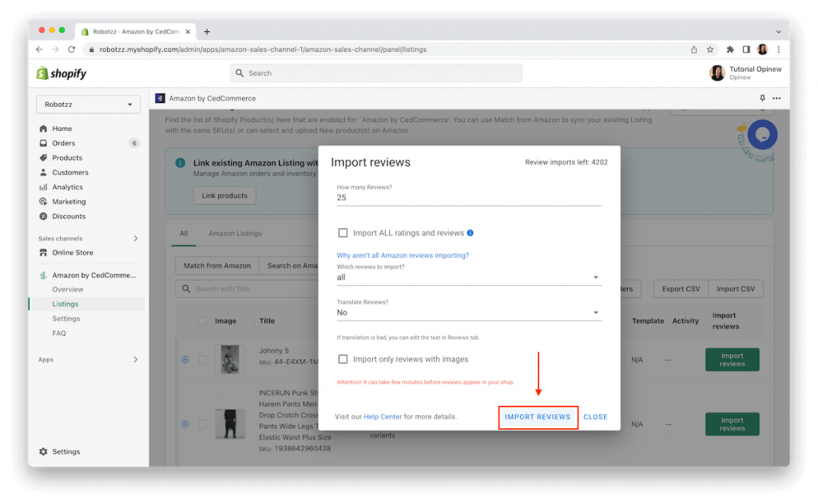Go back with browser back arrow
818x504 pixels.
tap(39, 49)
